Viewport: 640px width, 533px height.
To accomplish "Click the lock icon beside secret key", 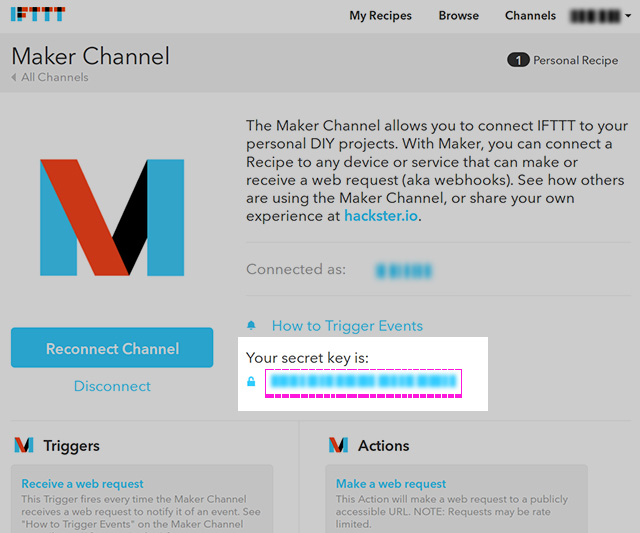I will (x=251, y=381).
